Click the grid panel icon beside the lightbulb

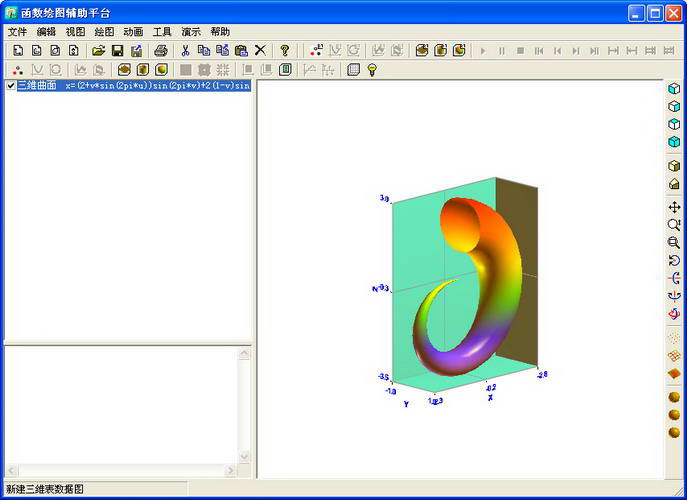(x=353, y=70)
